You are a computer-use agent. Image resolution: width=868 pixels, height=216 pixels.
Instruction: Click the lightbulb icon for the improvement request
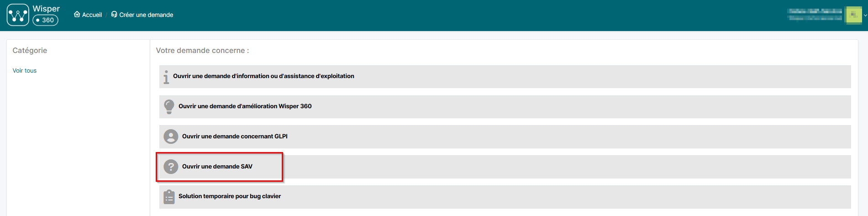(x=169, y=107)
